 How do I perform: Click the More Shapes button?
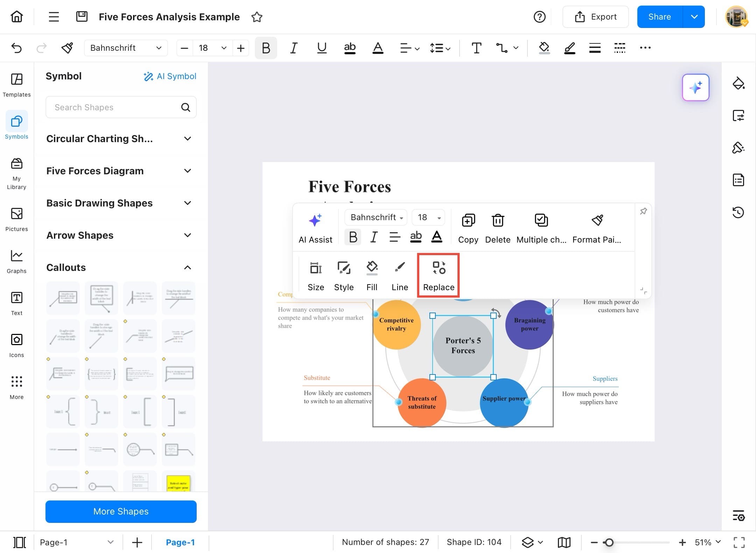(x=121, y=511)
